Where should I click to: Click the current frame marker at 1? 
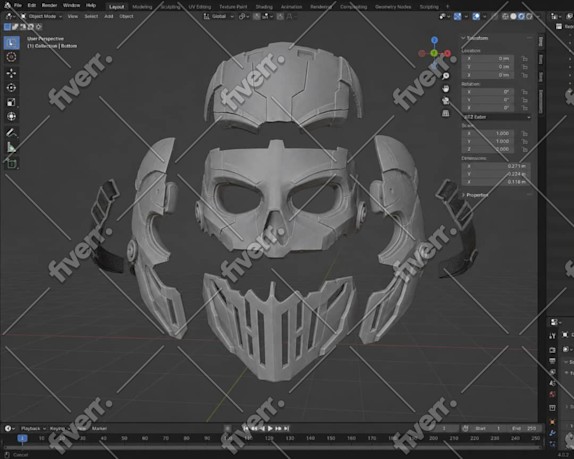point(22,438)
